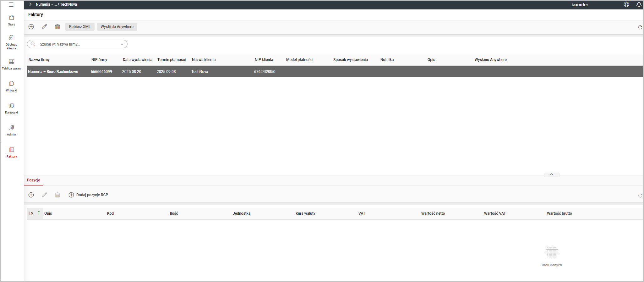Open the hamburger menu icon
The width and height of the screenshot is (644, 282).
tap(11, 4)
